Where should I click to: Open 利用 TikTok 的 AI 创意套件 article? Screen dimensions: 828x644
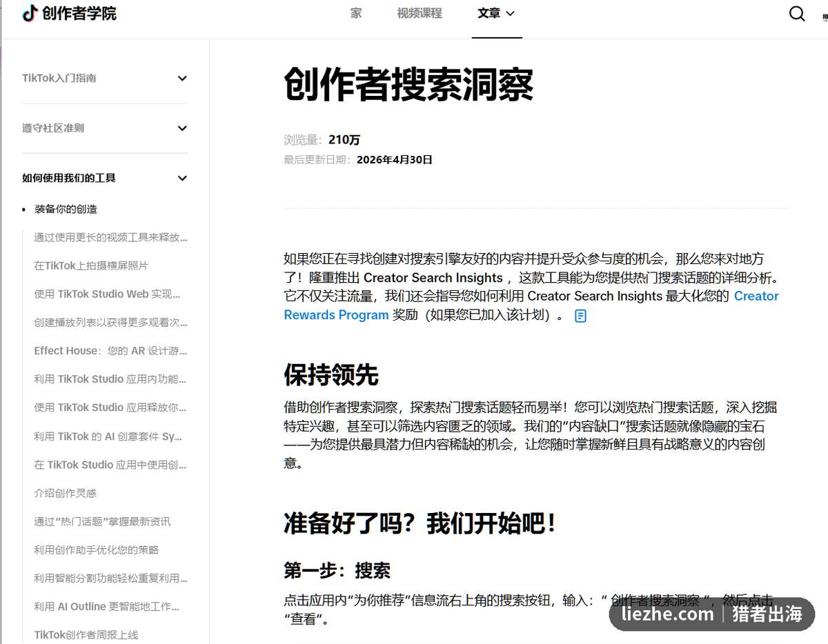pos(108,436)
